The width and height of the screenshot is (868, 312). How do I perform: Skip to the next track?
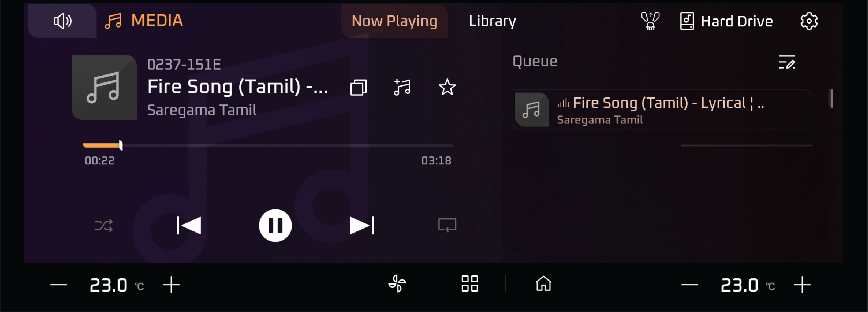pyautogui.click(x=362, y=225)
